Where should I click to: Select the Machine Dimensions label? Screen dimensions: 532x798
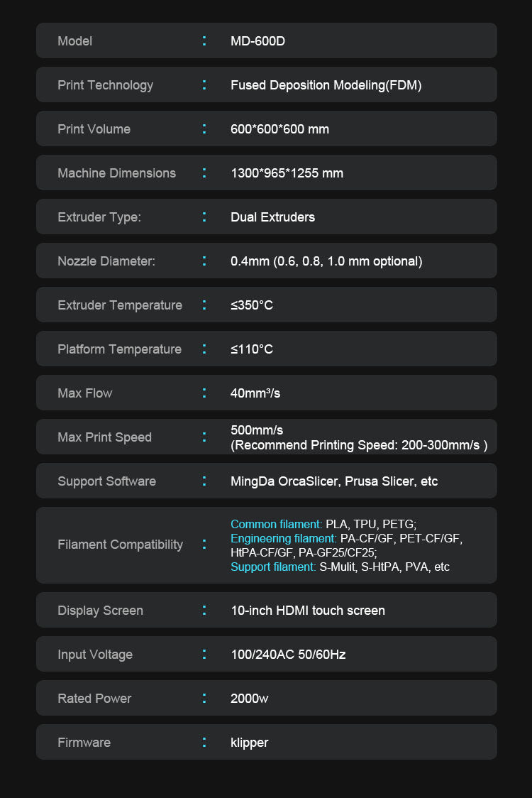[116, 173]
